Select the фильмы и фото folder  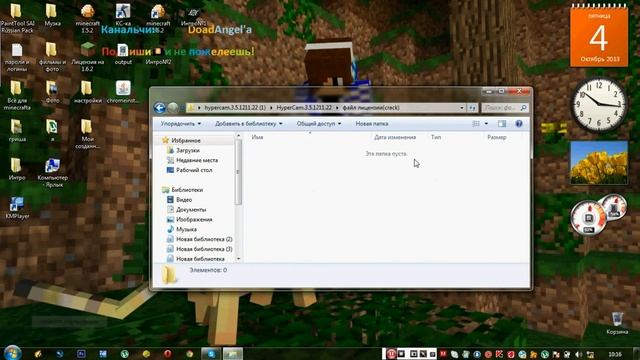click(52, 57)
